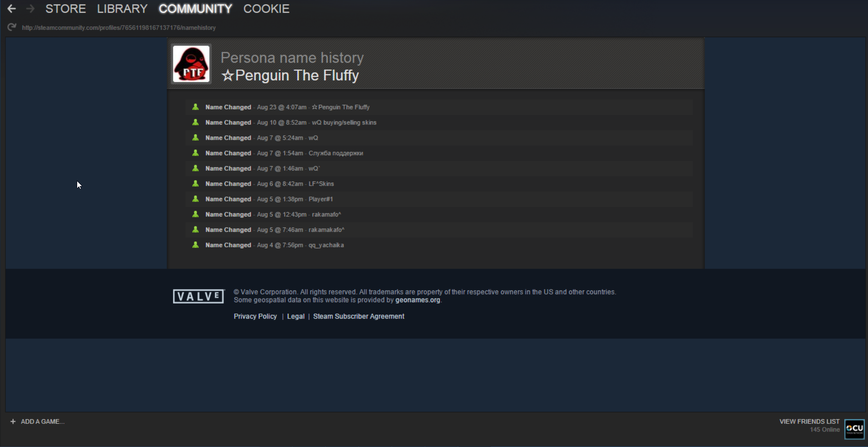Open the friends list avatar icon
This screenshot has height=447, width=868.
(x=854, y=429)
